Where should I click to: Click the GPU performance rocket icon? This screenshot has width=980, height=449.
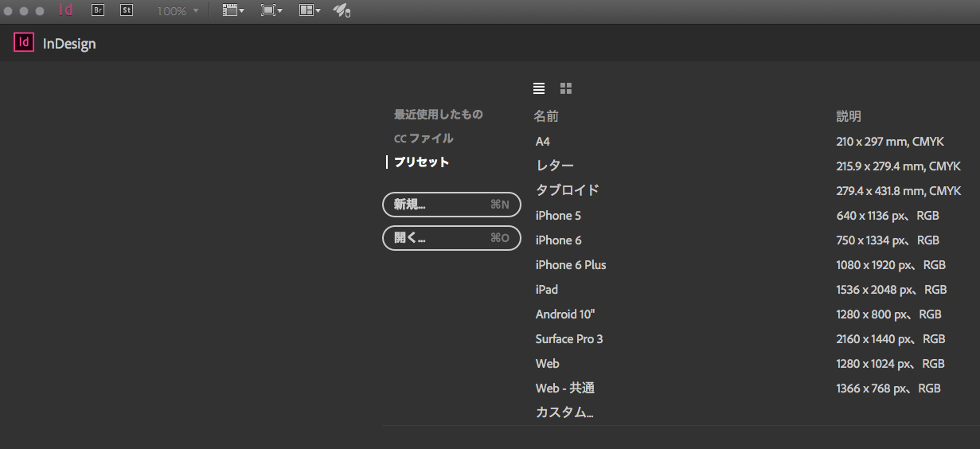[x=342, y=10]
